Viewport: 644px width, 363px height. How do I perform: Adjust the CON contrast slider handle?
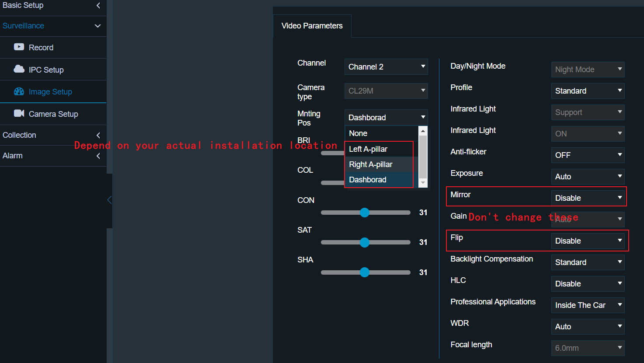click(x=365, y=213)
